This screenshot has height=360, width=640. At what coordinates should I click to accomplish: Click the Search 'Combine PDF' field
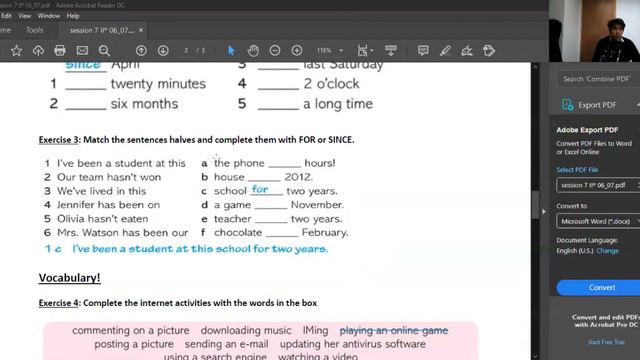click(x=598, y=79)
